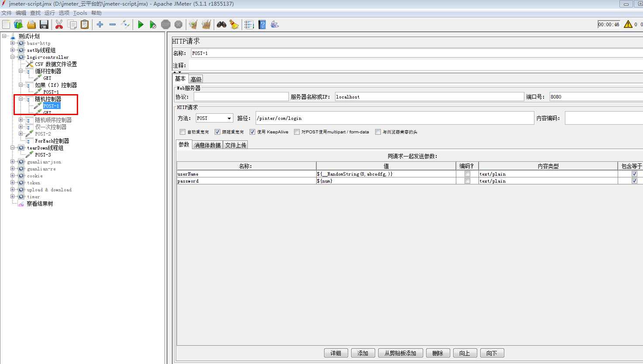Toggle the 自动重定向 checkbox
643x364 pixels.
tap(182, 132)
